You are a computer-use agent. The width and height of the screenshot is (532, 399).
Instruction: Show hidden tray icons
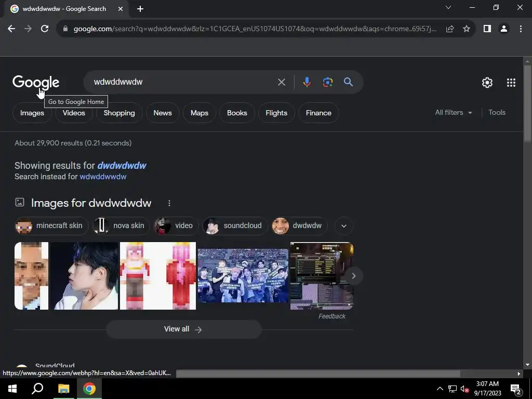440,389
